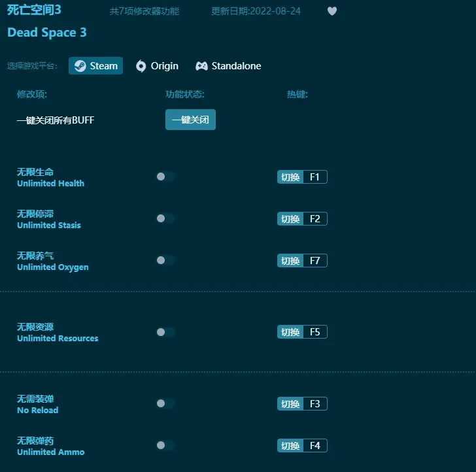
Task: Click the Unlimited Health label
Action: [x=51, y=183]
